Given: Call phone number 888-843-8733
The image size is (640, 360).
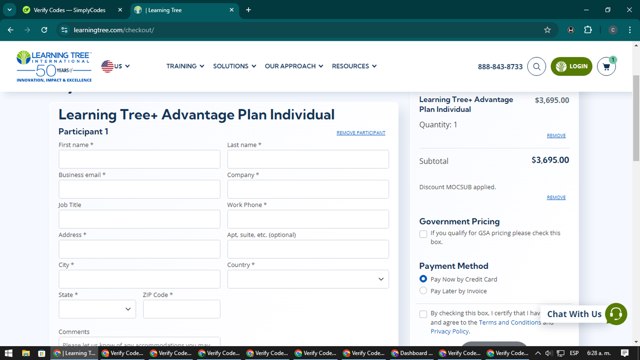Looking at the screenshot, I should pyautogui.click(x=500, y=67).
